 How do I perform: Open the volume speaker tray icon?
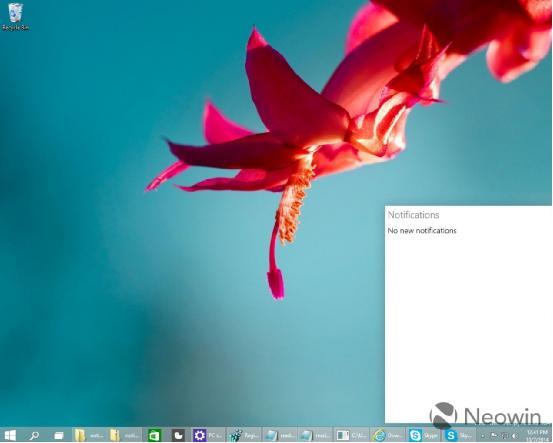point(514,436)
